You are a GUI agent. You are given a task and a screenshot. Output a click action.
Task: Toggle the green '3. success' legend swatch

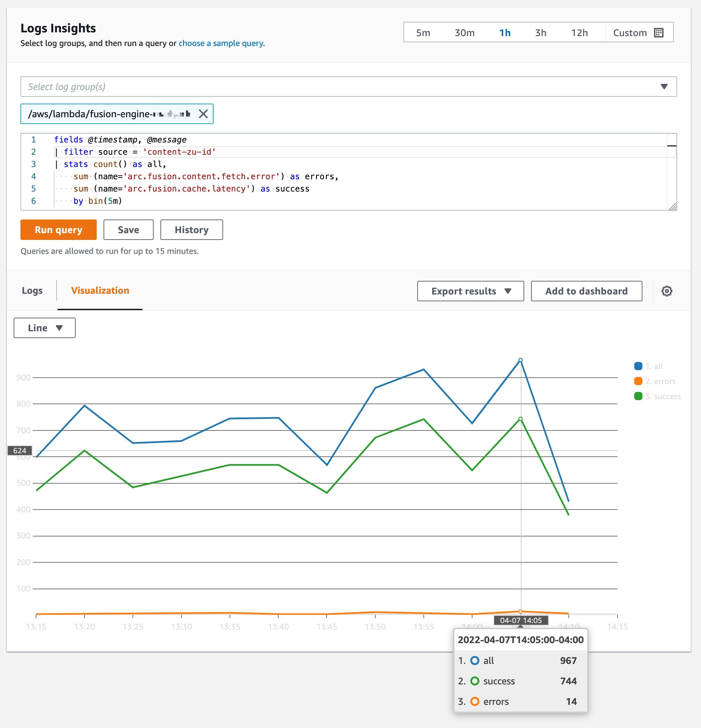coord(638,396)
